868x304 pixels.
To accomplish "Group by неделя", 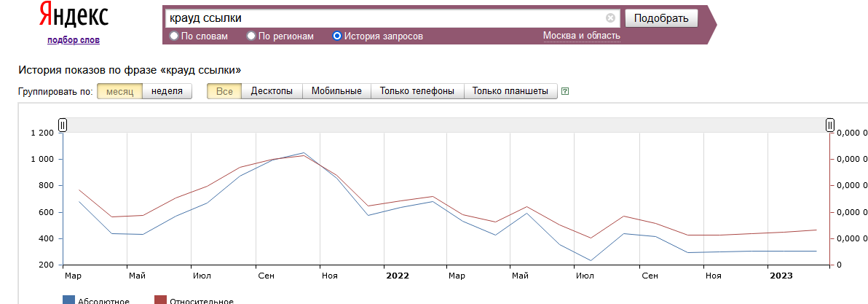I will (x=167, y=91).
